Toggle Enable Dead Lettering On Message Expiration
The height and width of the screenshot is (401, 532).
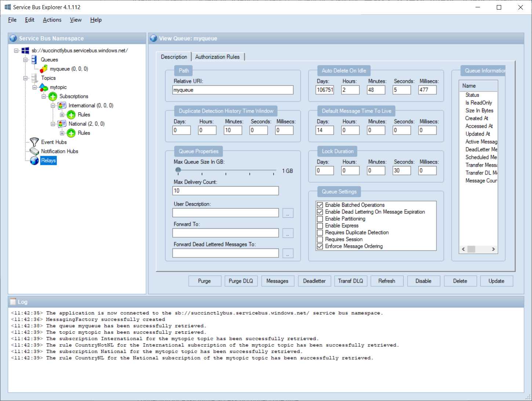320,212
